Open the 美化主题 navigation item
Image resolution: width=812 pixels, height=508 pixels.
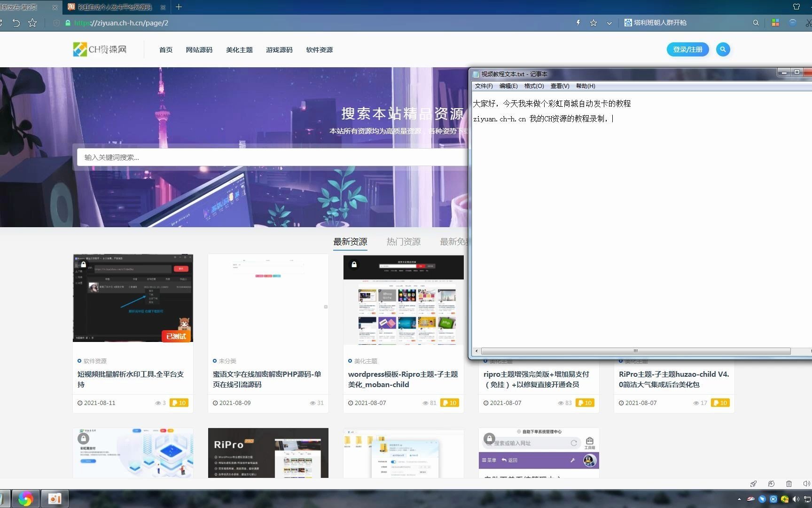tap(239, 49)
